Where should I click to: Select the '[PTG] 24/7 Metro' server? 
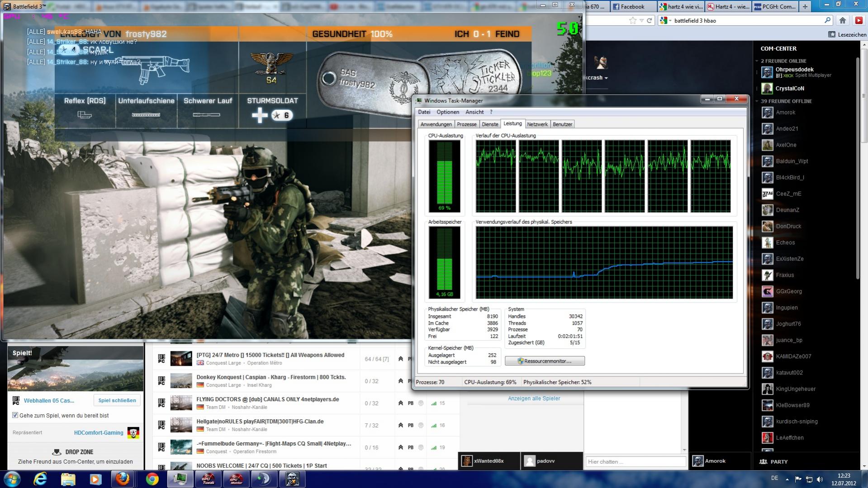[270, 355]
